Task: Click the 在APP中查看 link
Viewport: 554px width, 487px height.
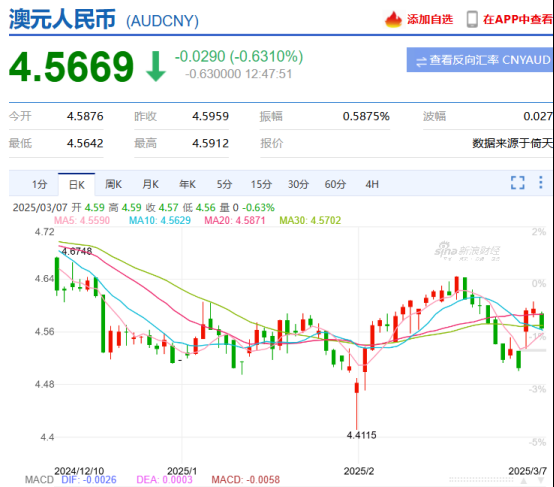Action: [x=518, y=19]
